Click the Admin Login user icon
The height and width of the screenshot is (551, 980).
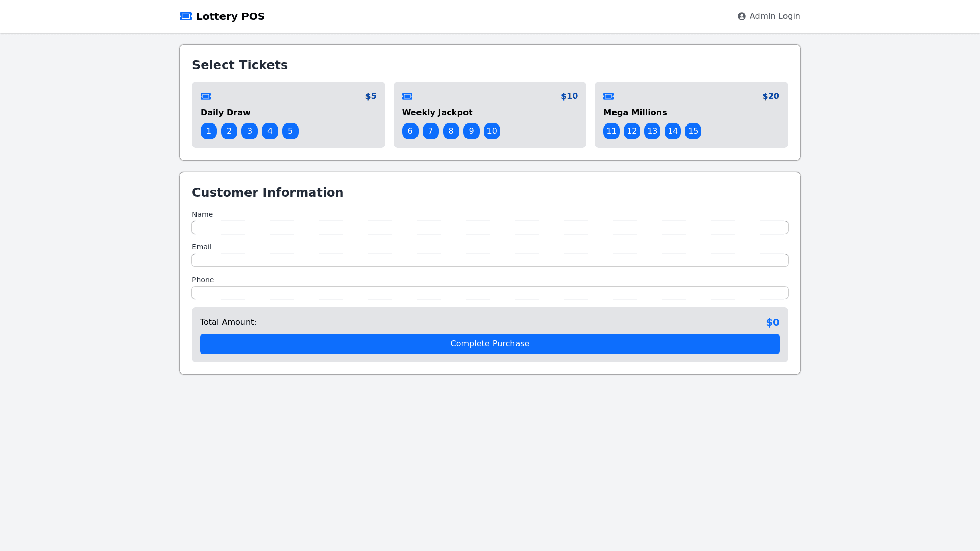point(741,16)
